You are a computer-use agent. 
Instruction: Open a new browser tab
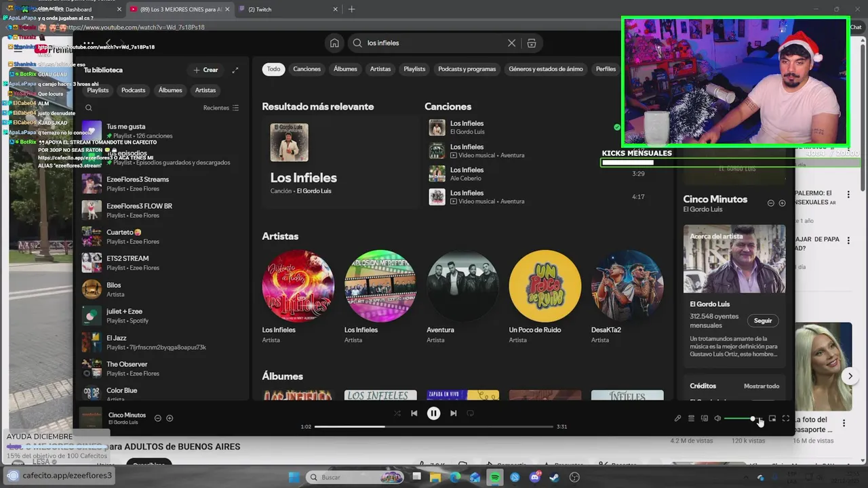point(351,9)
